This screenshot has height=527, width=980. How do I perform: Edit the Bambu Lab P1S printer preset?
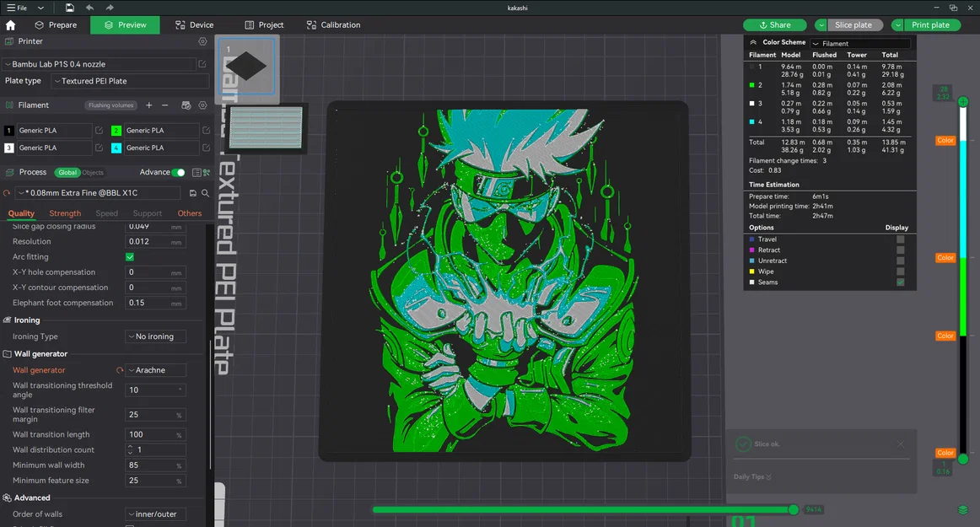pos(202,64)
